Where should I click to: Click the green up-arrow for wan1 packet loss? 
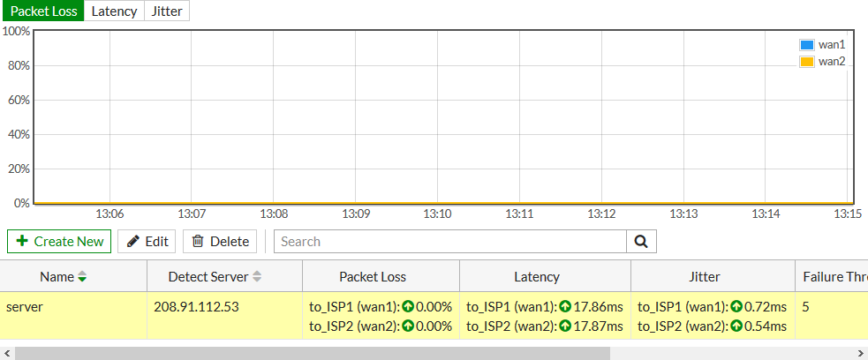click(x=408, y=307)
